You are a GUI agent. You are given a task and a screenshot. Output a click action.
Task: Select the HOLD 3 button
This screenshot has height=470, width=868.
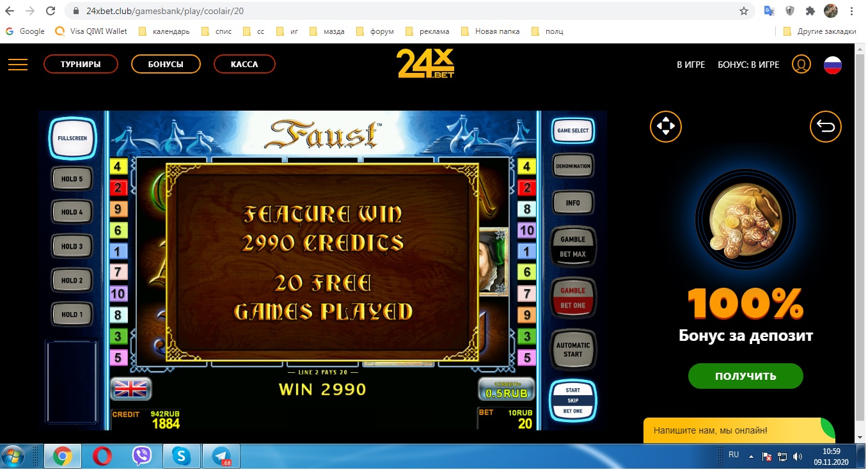pos(72,246)
